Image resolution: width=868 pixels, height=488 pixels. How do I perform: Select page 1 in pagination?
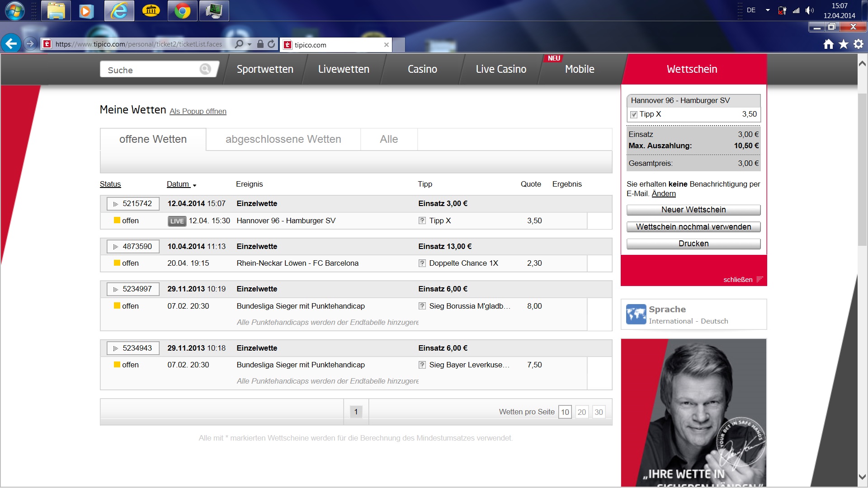[x=356, y=412]
